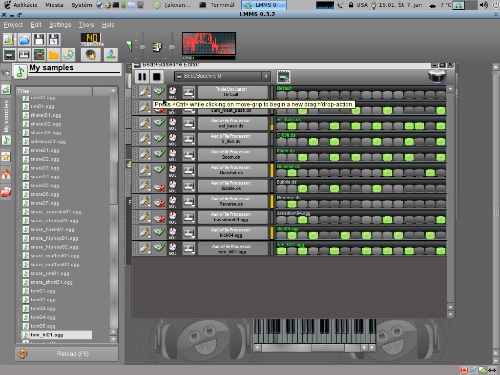This screenshot has height=375, width=500.
Task: Stop playback in Beat+Bassline Editor
Action: click(156, 77)
